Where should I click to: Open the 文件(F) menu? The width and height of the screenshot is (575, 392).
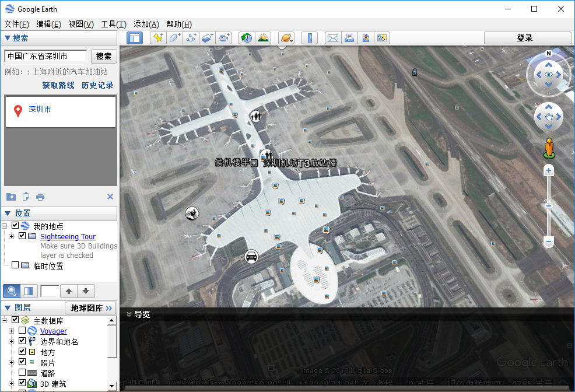16,24
